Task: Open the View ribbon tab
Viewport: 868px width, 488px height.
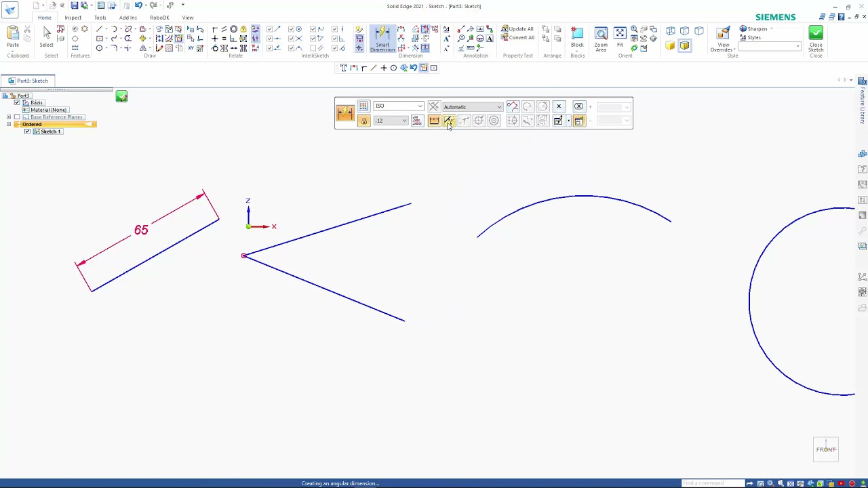Action: (x=188, y=18)
